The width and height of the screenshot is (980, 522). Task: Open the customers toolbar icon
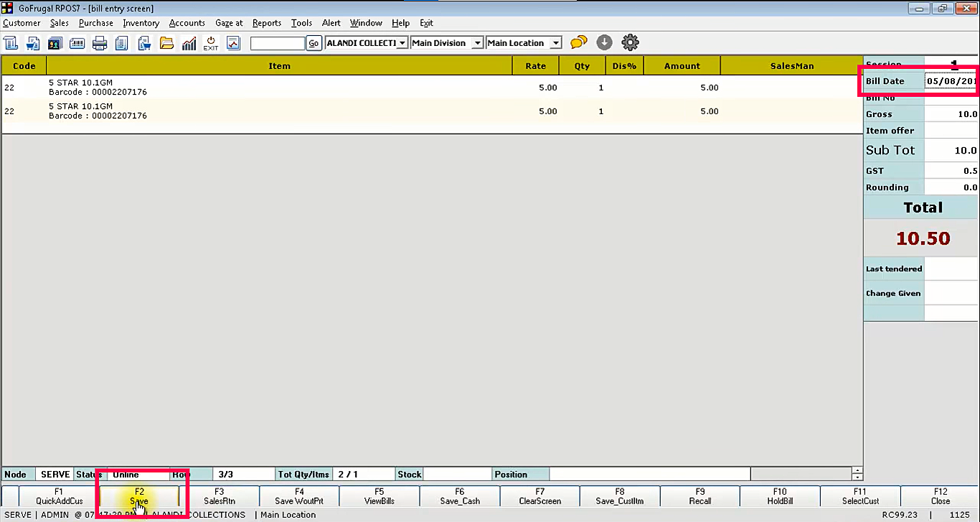(x=55, y=43)
